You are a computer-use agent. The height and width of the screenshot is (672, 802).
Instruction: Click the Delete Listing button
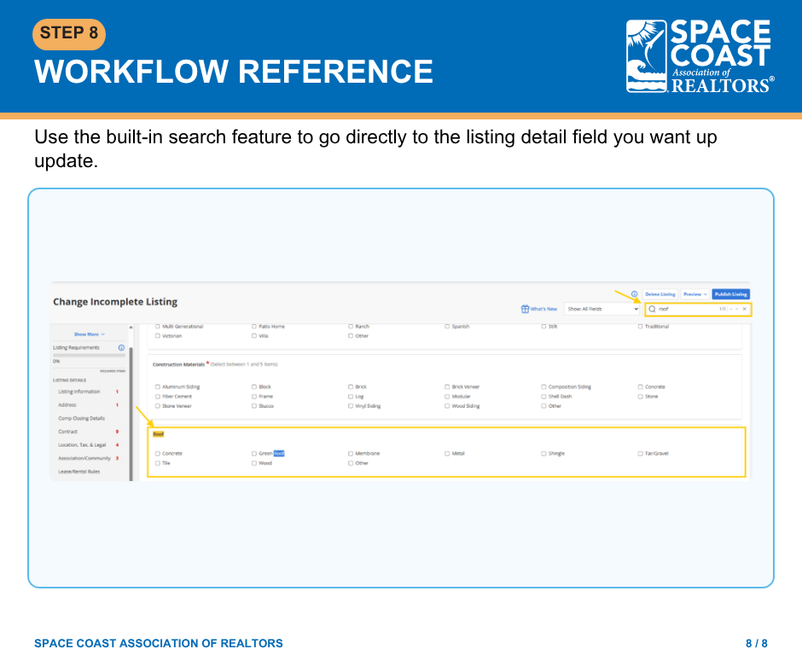pos(660,294)
